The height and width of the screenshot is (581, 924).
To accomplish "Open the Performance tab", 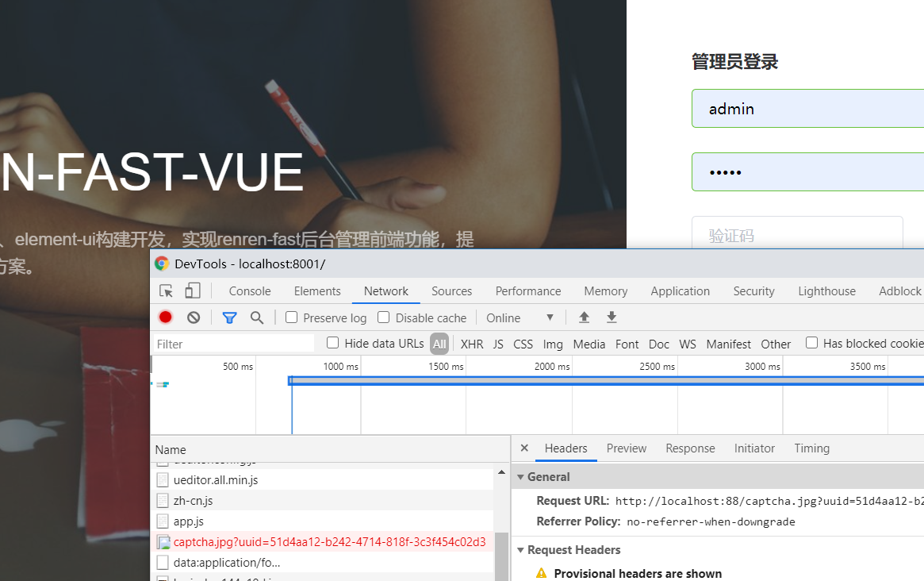I will click(x=528, y=291).
